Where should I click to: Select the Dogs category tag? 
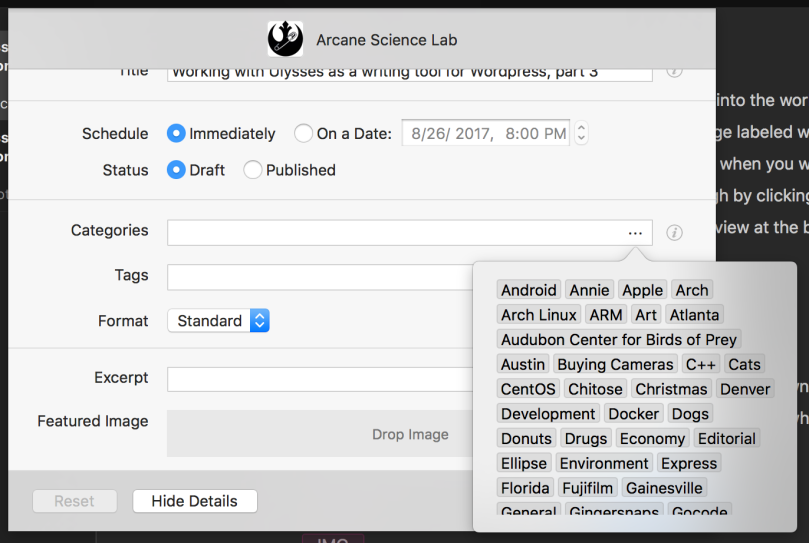pos(690,414)
